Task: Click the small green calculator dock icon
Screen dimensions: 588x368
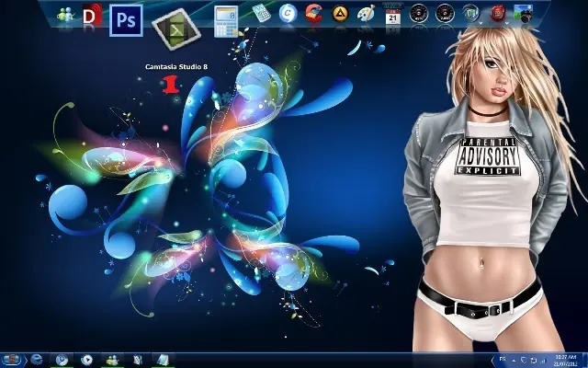Action: 261,13
